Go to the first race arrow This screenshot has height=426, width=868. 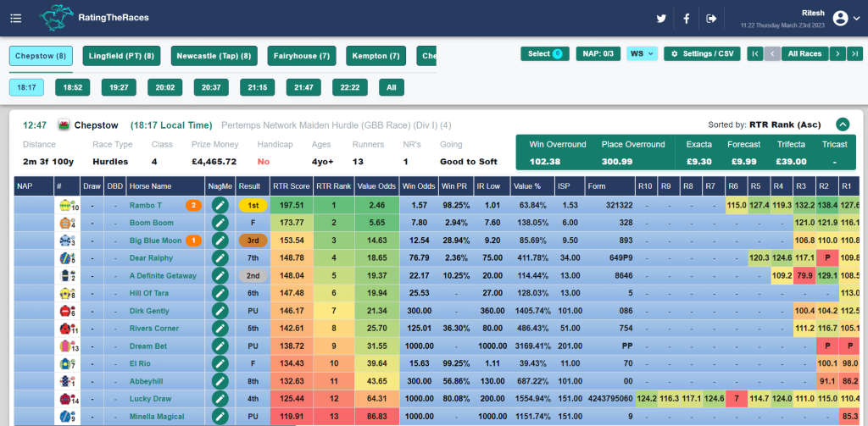click(x=754, y=53)
